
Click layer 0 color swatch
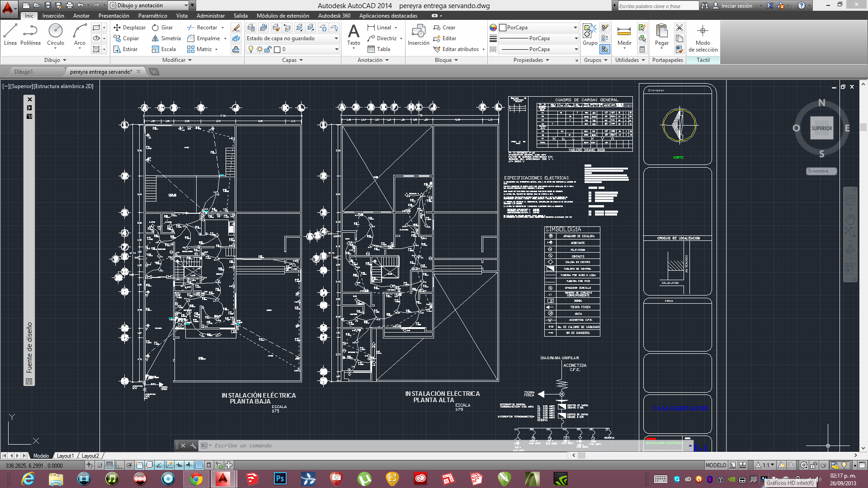(277, 49)
